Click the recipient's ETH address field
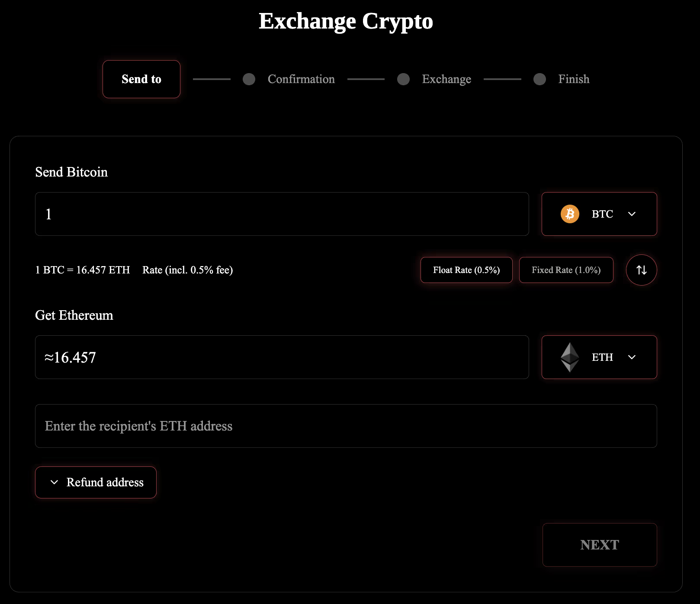Image resolution: width=700 pixels, height=604 pixels. [x=346, y=426]
